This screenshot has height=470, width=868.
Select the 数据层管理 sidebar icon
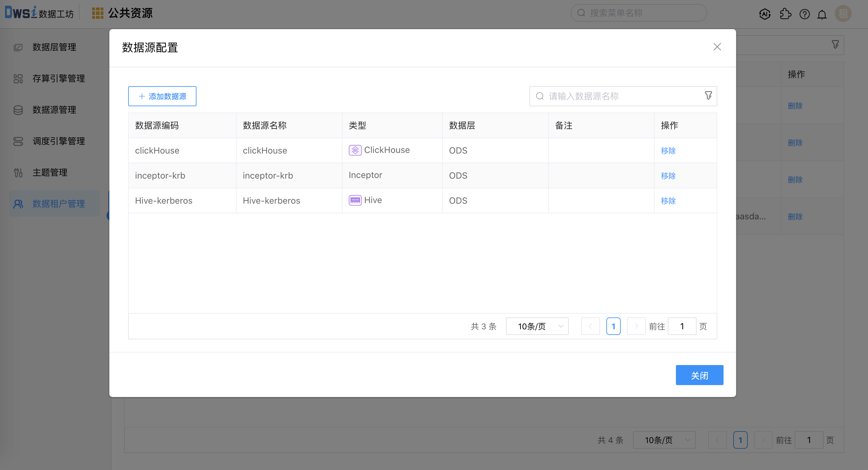(18, 47)
